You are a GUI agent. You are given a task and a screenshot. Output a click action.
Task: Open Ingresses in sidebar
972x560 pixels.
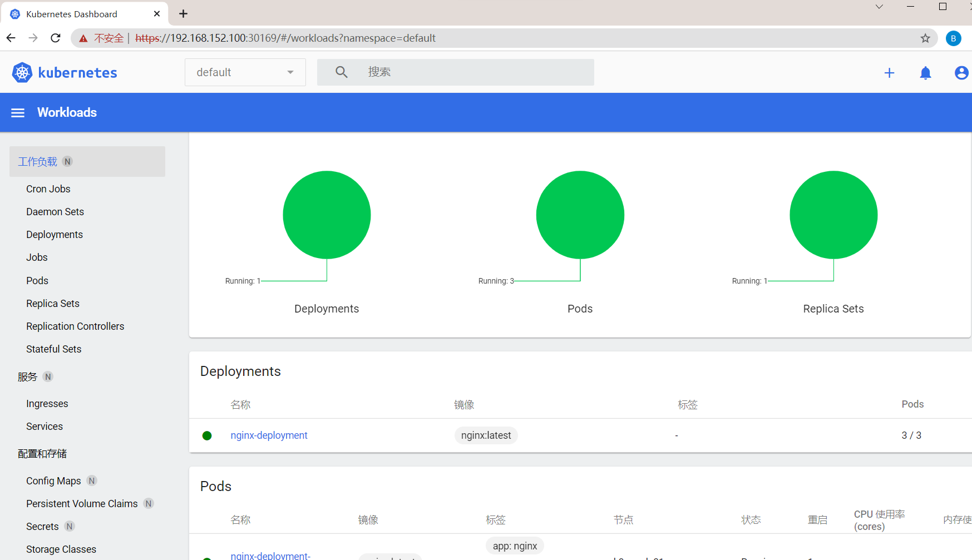47,404
